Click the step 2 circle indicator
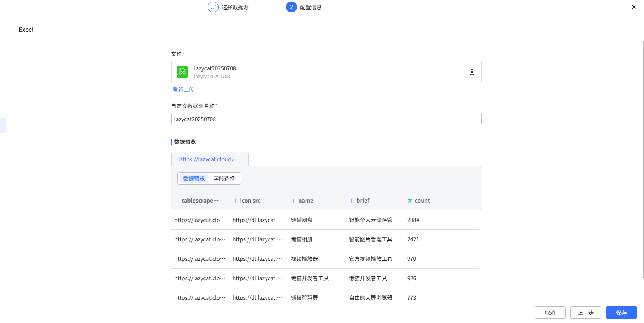This screenshot has height=323, width=644. coord(292,7)
